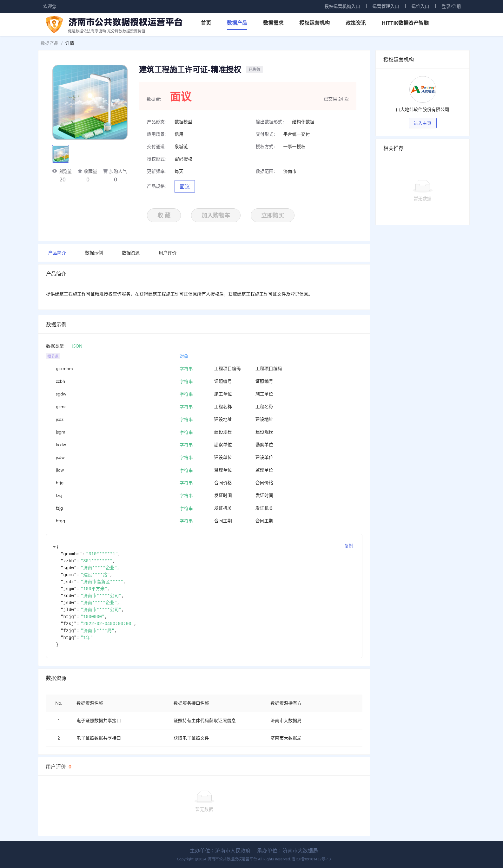Click 数据服务接口名称 column header
Image resolution: width=503 pixels, height=868 pixels.
tap(191, 703)
